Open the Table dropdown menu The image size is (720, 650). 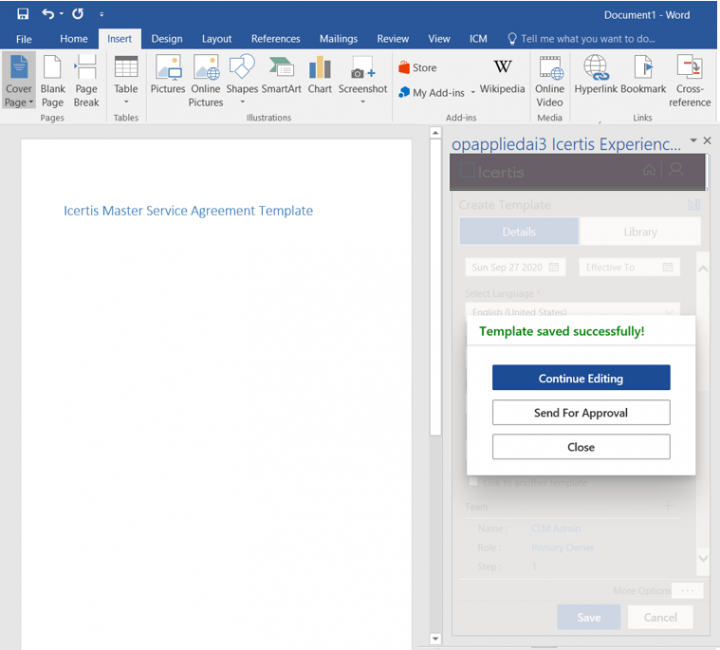[x=126, y=101]
